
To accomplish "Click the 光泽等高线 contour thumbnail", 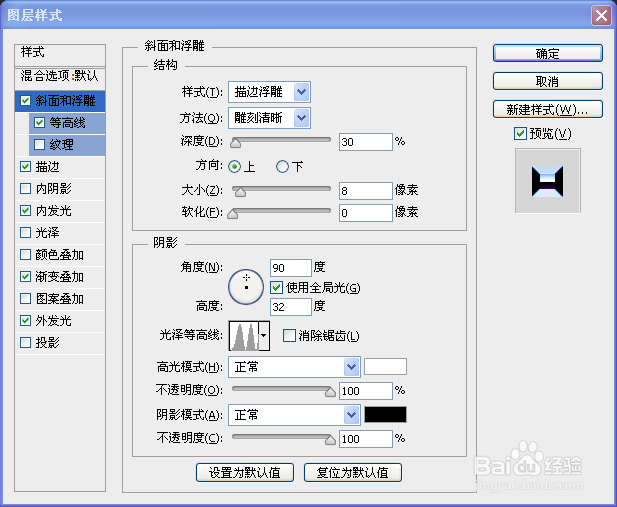I will coord(244,336).
